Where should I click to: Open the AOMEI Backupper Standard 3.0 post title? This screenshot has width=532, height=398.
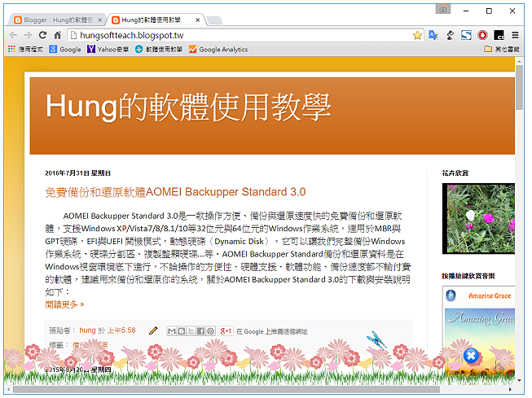click(175, 192)
